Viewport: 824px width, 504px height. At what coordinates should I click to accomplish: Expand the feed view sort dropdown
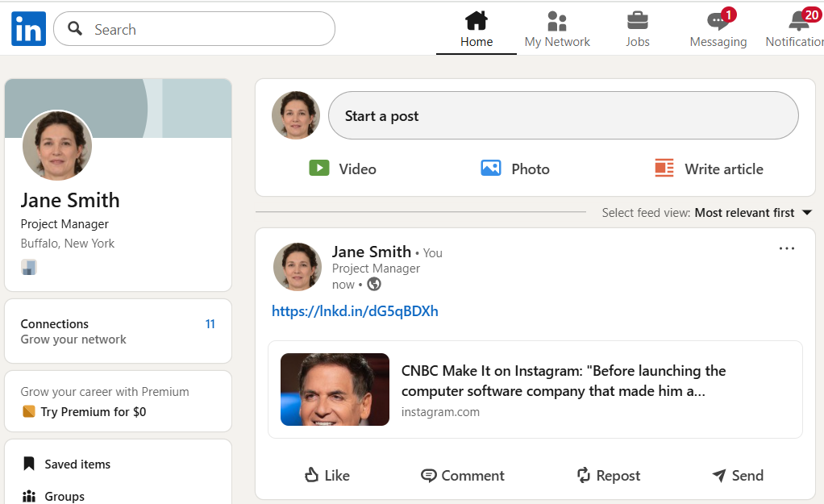point(806,213)
